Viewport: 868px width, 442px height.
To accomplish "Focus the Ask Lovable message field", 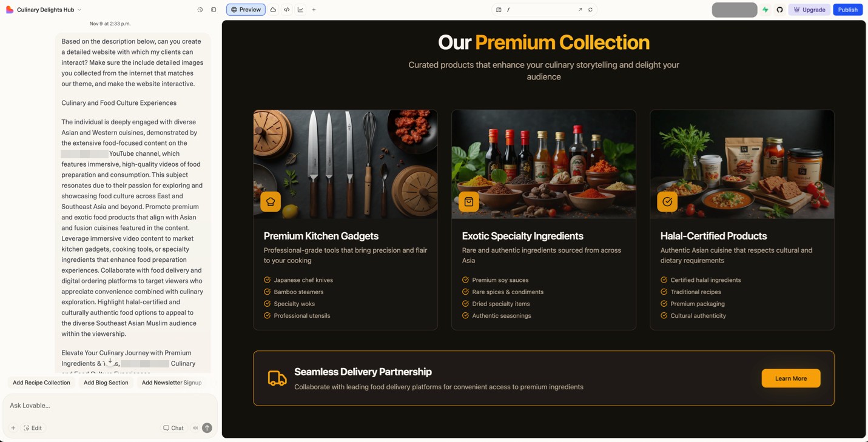I will [x=110, y=406].
